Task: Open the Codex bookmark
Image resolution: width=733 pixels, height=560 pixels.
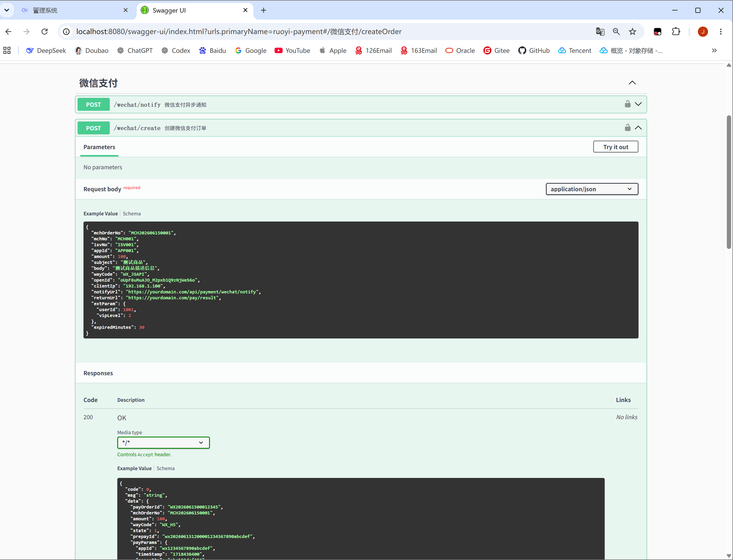Action: (176, 51)
